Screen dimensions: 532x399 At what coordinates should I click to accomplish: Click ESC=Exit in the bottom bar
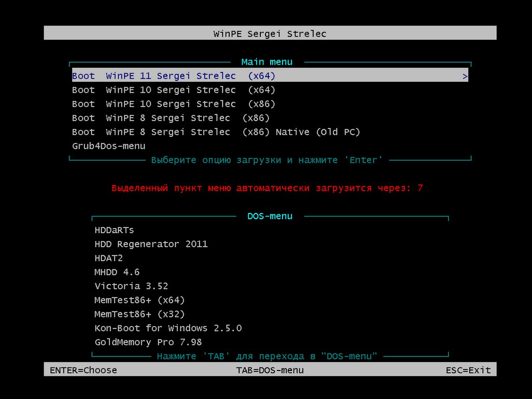pyautogui.click(x=468, y=370)
